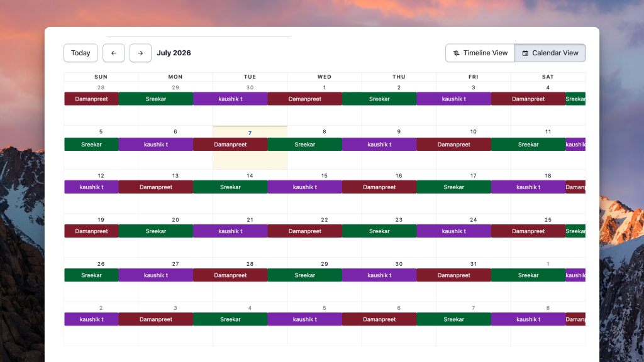644x362 pixels.
Task: Open Damanpreet shift on June 28
Action: 92,99
